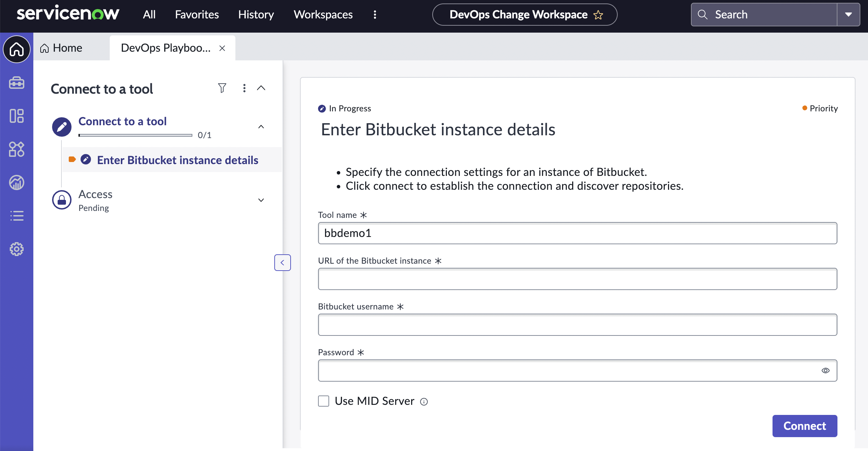Open the Favorites menu
This screenshot has height=451, width=868.
pyautogui.click(x=197, y=15)
